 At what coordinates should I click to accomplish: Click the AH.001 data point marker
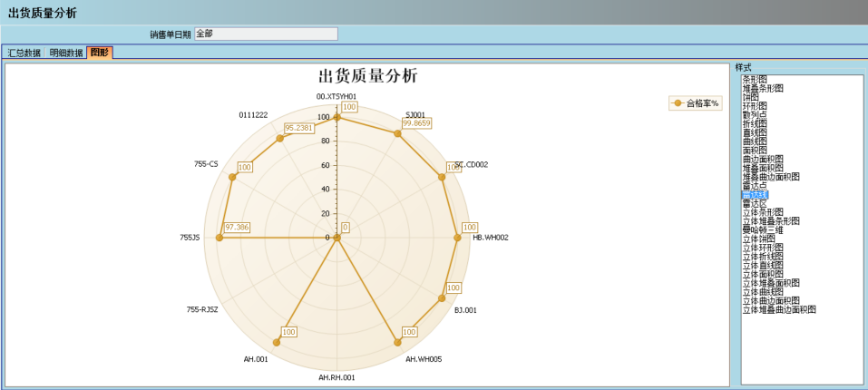point(277,342)
